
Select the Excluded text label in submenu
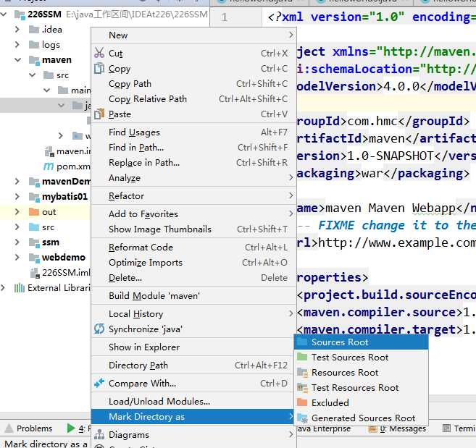(330, 403)
